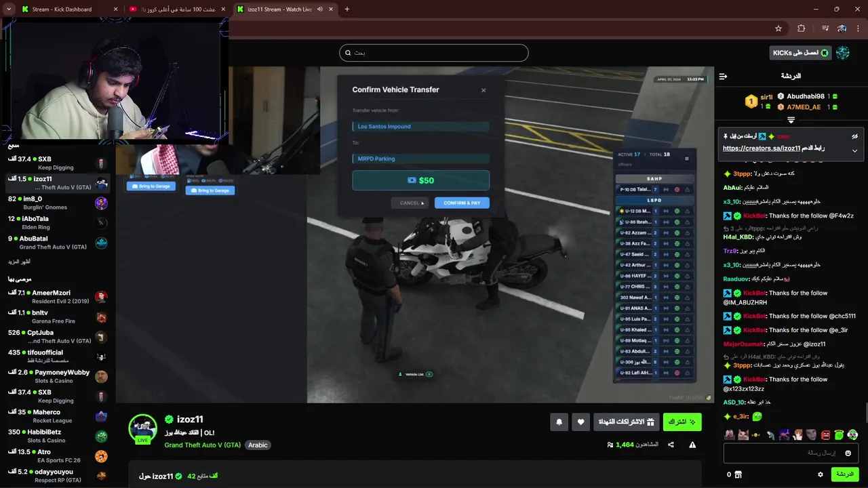Open Abudhabi98 leaderboard entry
The width and height of the screenshot is (868, 488).
[807, 96]
